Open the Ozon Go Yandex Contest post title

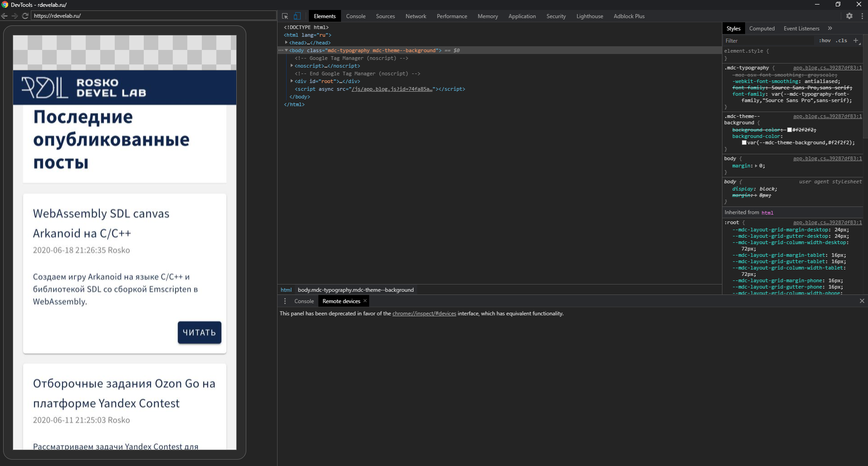point(124,393)
